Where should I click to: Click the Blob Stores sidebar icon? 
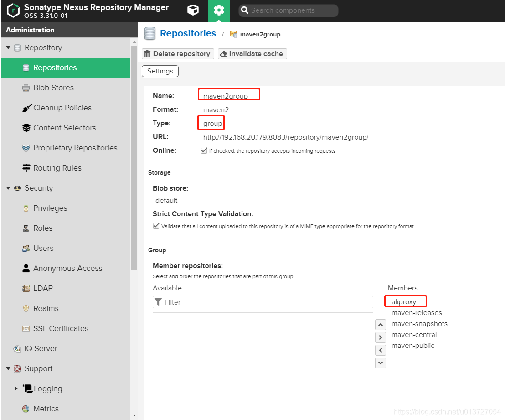(26, 88)
